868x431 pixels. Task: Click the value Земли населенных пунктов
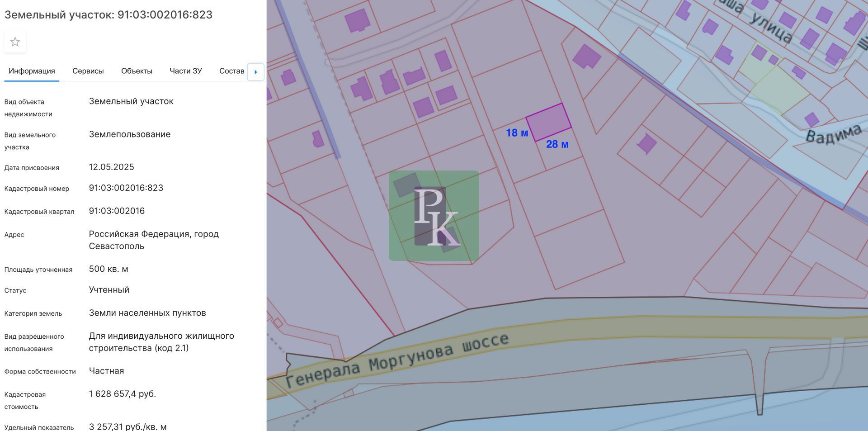[147, 313]
